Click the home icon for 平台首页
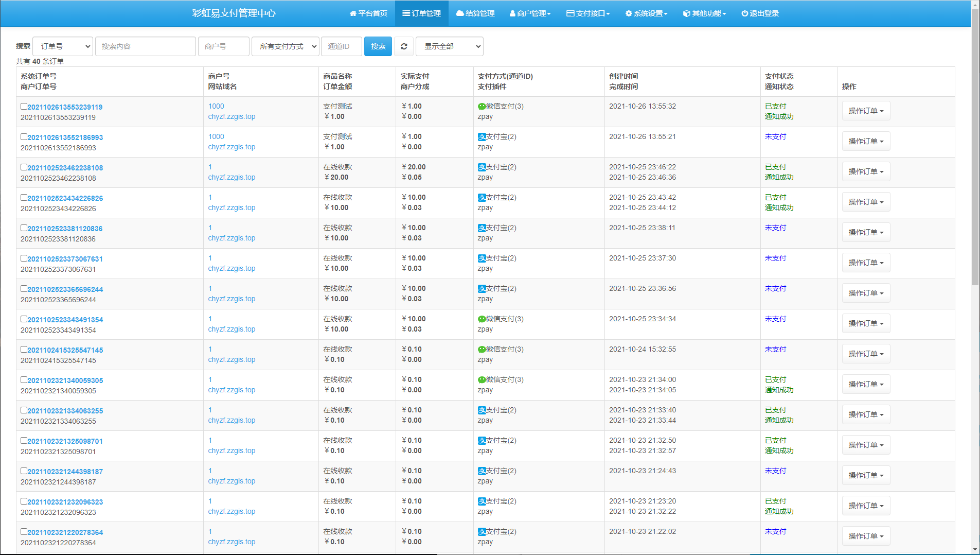The height and width of the screenshot is (555, 980). click(x=353, y=13)
